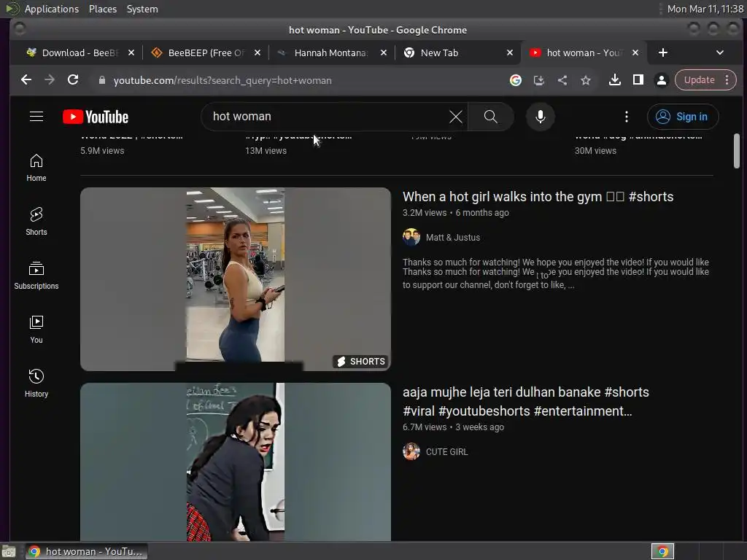Close the New Tab tab

510,52
